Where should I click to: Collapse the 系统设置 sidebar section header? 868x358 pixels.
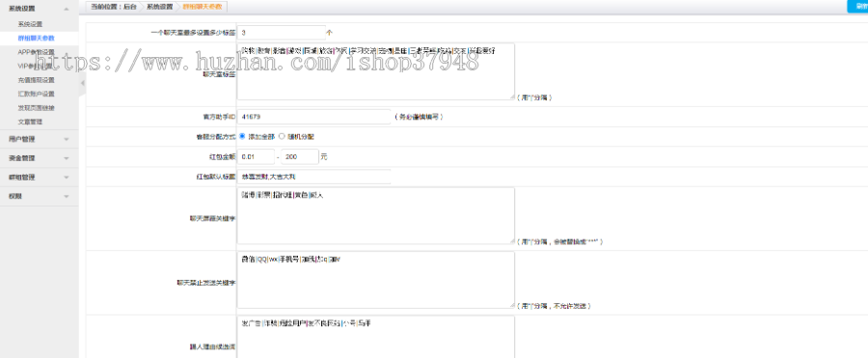(x=40, y=9)
